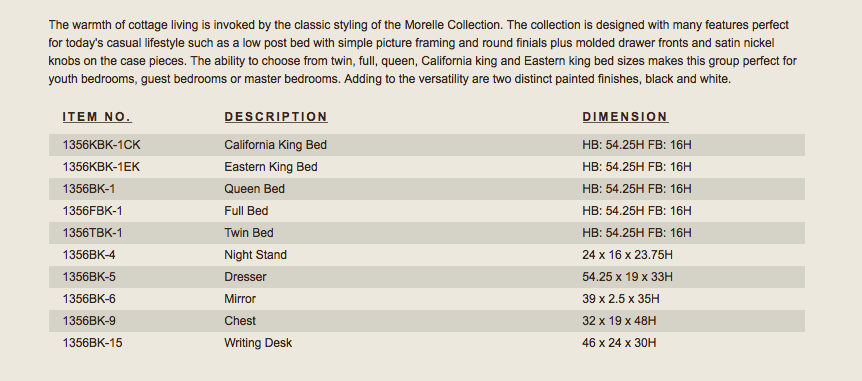Click Dresser dimension 54.25 x 19 x 33H
Image resolution: width=862 pixels, height=381 pixels.
coord(627,277)
